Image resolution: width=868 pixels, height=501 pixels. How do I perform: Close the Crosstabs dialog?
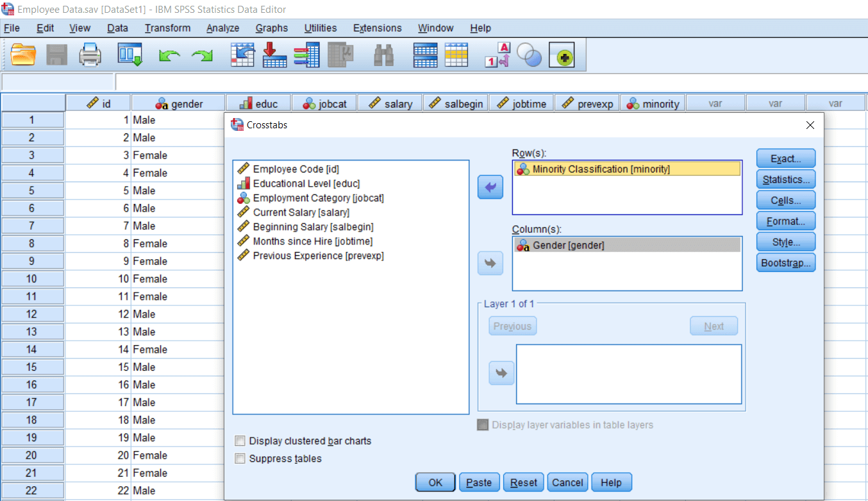click(x=810, y=125)
